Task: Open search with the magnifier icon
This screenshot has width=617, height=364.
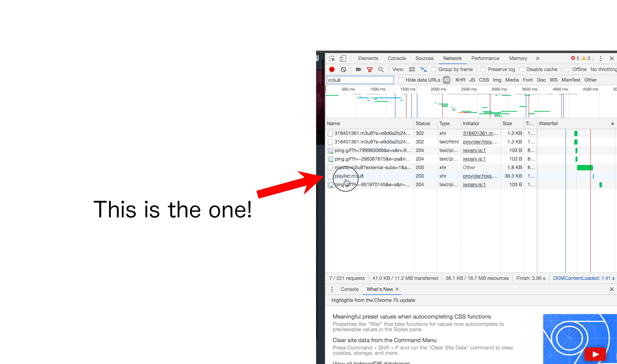Action: tap(381, 70)
